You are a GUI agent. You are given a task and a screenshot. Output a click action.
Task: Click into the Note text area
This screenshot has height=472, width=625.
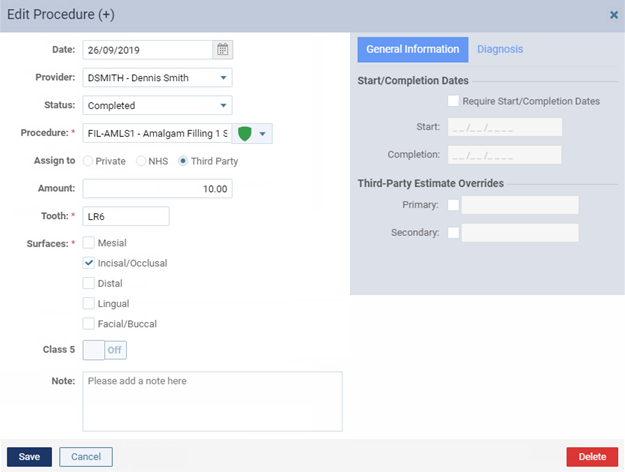click(212, 401)
